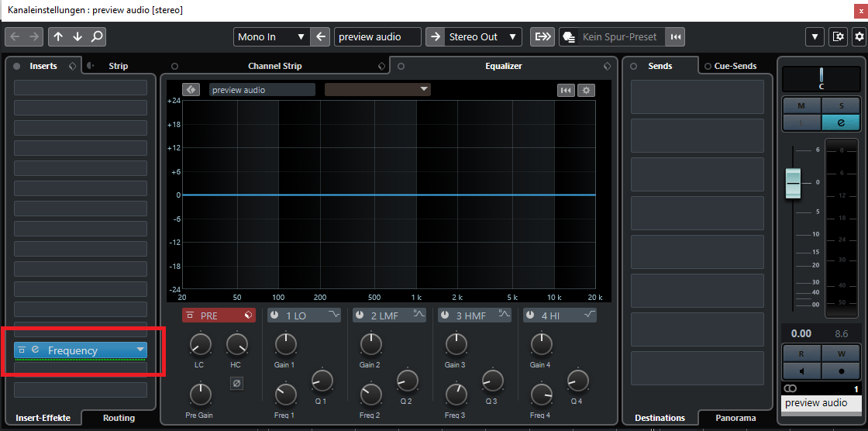The width and height of the screenshot is (868, 431).
Task: Switch to the Cue-Sends tab
Action: coord(735,66)
